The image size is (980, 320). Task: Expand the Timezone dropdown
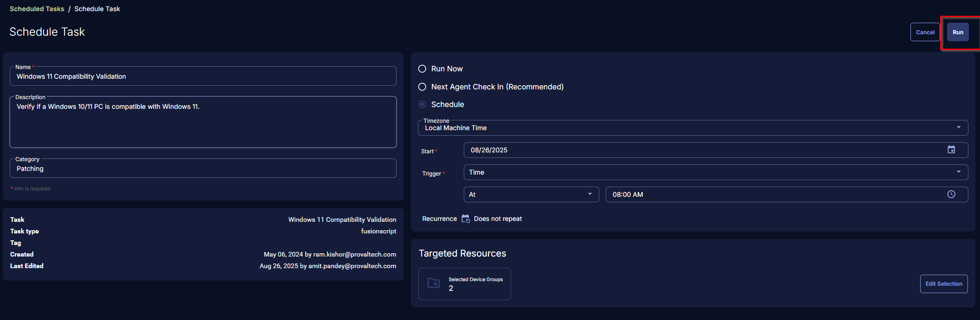(693, 128)
